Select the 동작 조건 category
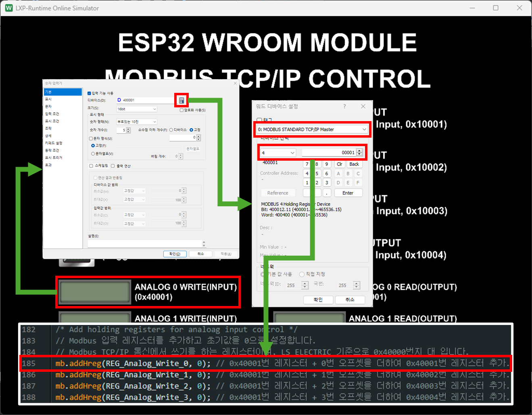This screenshot has width=532, height=415. tap(52, 150)
